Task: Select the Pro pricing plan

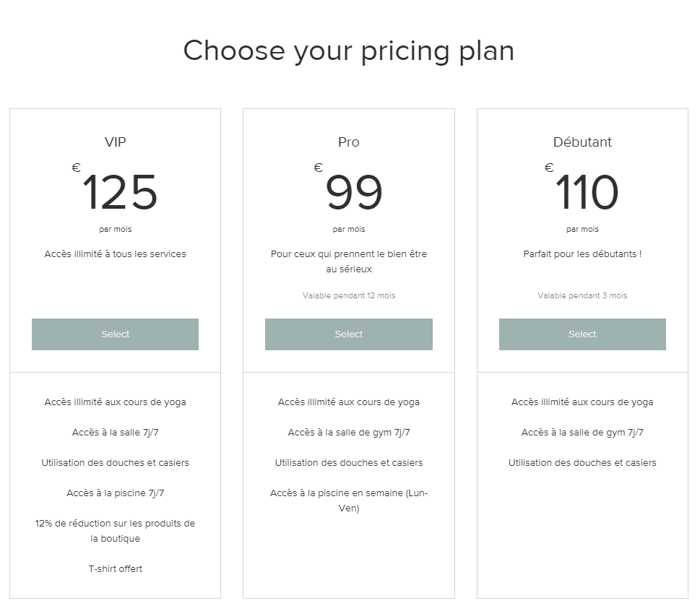Action: pyautogui.click(x=348, y=334)
